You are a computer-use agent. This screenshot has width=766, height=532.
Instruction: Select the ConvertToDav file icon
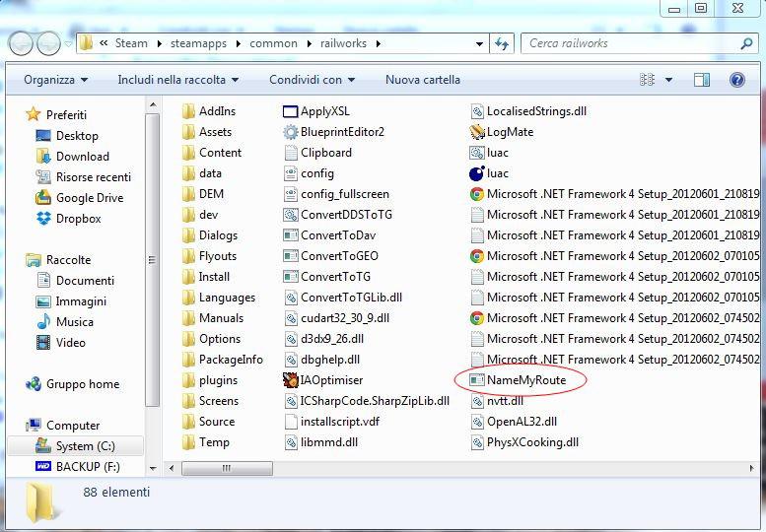point(290,235)
